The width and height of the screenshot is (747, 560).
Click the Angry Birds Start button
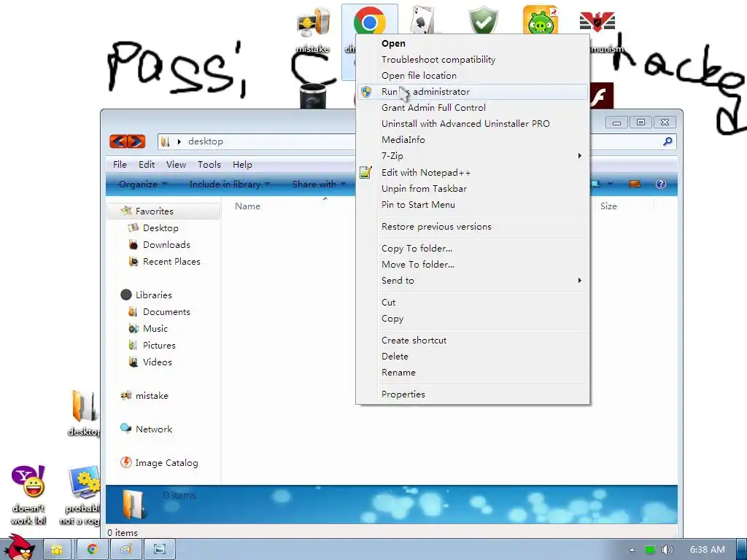pos(18,548)
